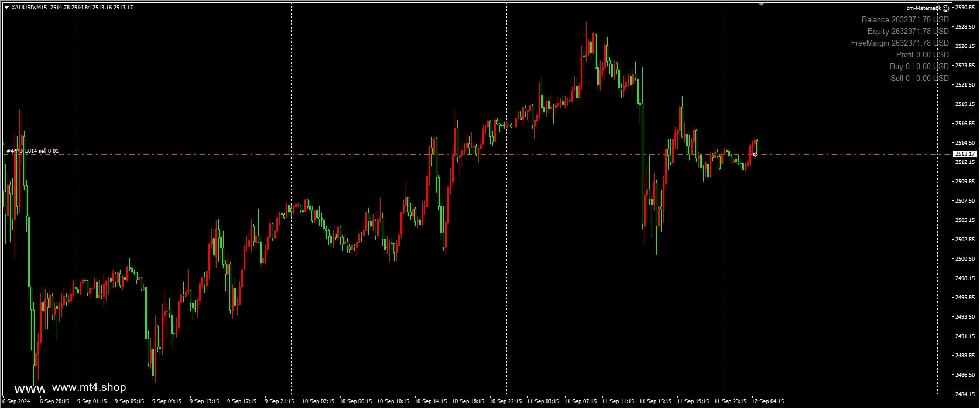980x409 pixels.
Task: Click the 6 Sep 2024 time label
Action: [x=16, y=402]
